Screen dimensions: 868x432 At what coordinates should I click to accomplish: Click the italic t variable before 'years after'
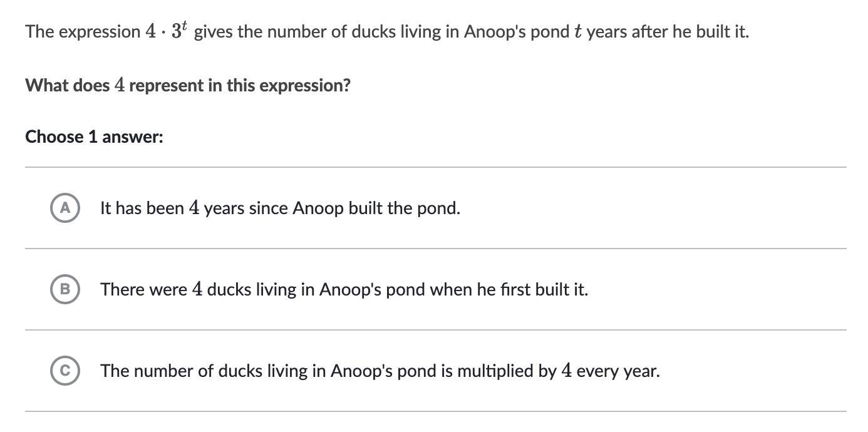pos(577,32)
